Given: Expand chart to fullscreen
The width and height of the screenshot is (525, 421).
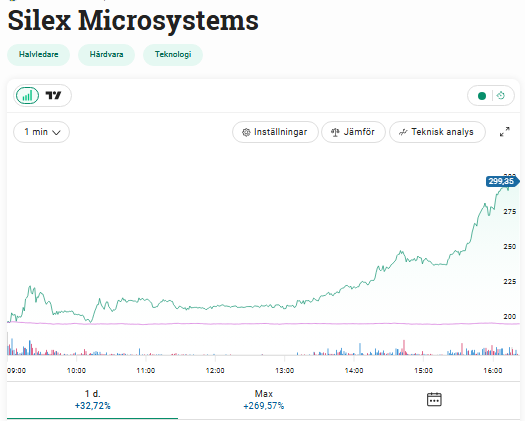Looking at the screenshot, I should point(505,132).
